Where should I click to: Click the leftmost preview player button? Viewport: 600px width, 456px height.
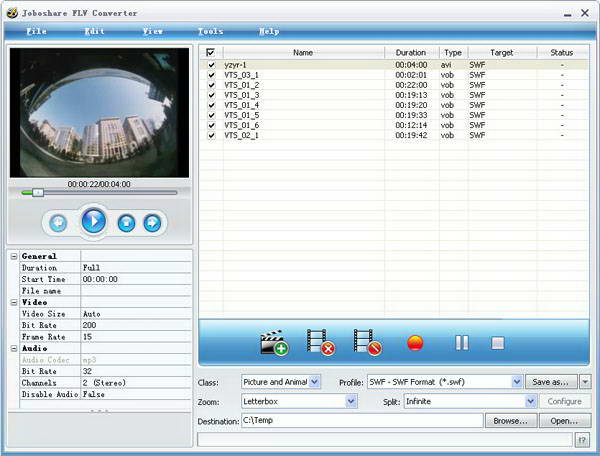pos(59,222)
